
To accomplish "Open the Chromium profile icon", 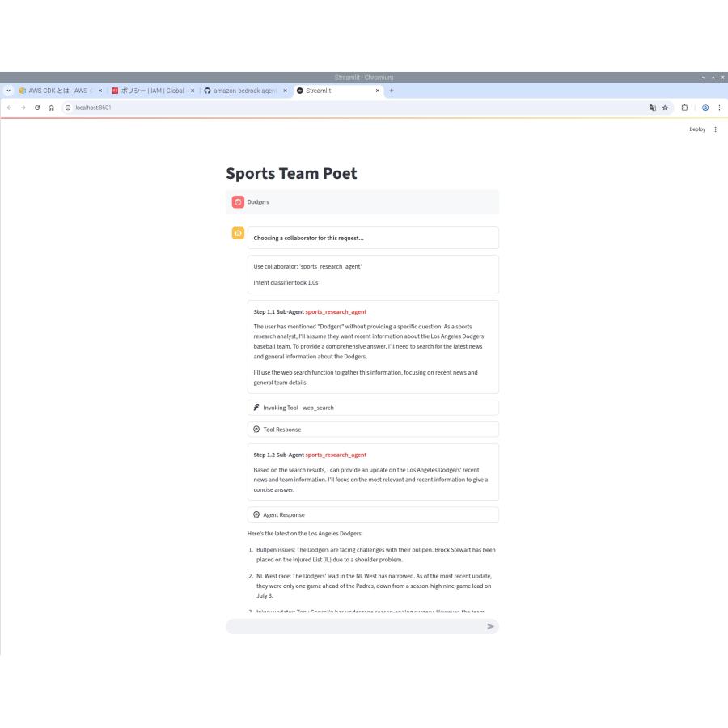I will [x=705, y=107].
